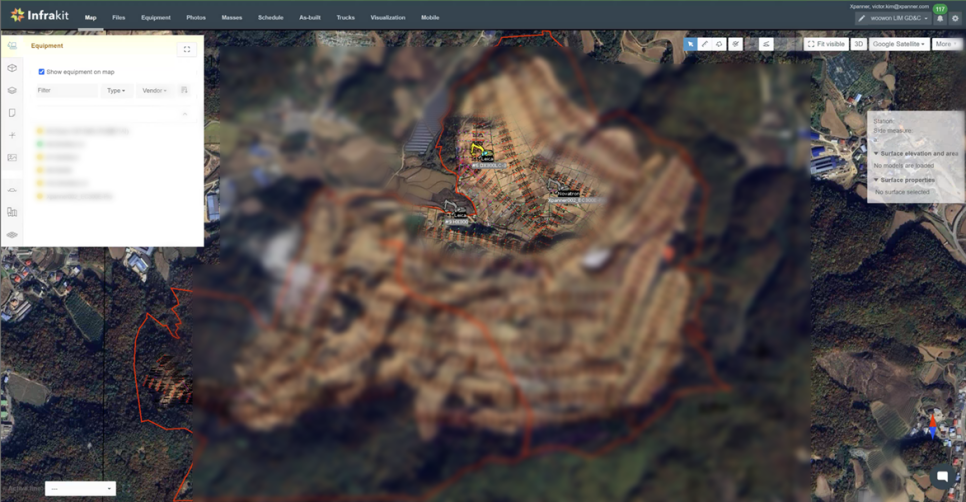Viewport: 966px width, 502px height.
Task: Select the arrow pointer tool
Action: [690, 44]
